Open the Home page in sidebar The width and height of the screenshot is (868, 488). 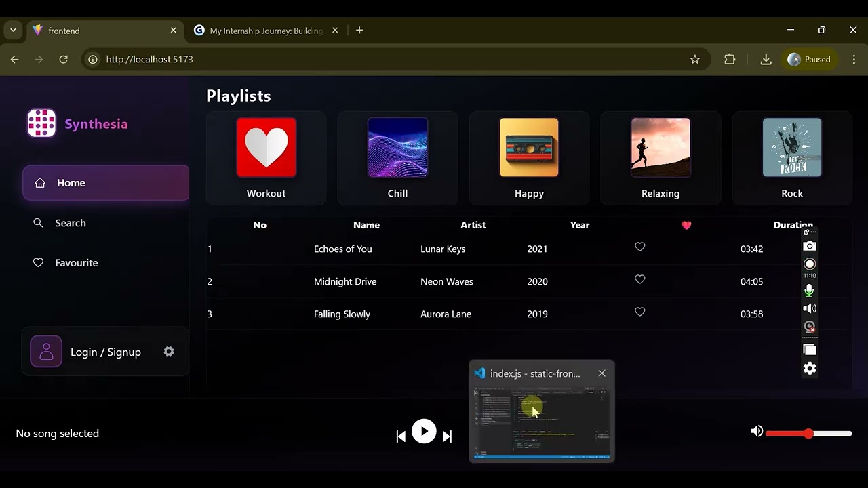pyautogui.click(x=106, y=183)
